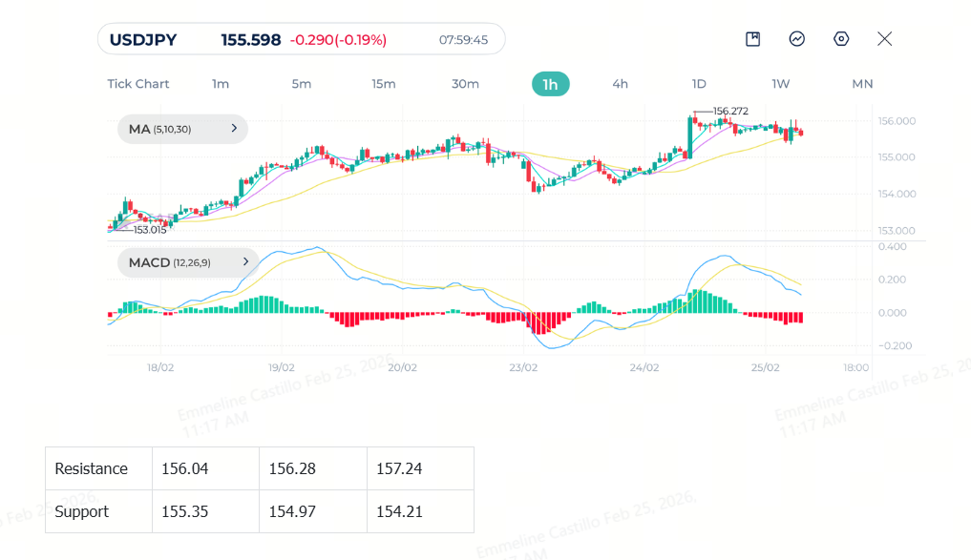Click the 156.272 high price marker

[x=730, y=111]
